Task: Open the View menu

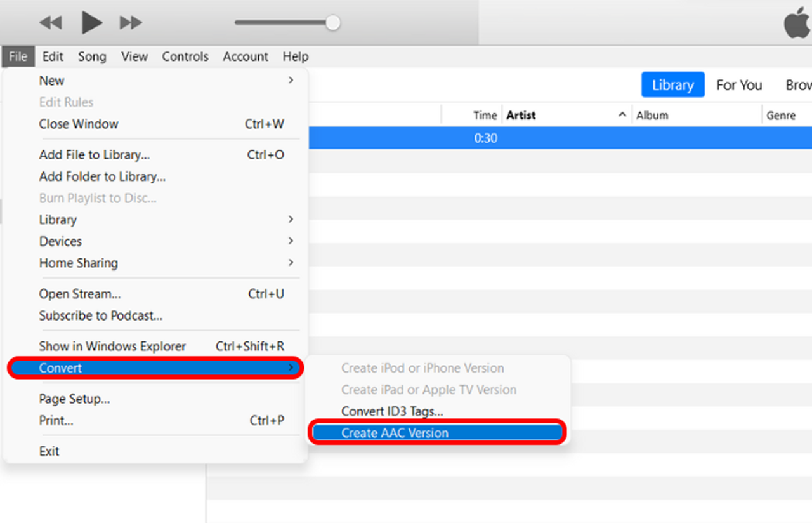Action: (x=134, y=56)
